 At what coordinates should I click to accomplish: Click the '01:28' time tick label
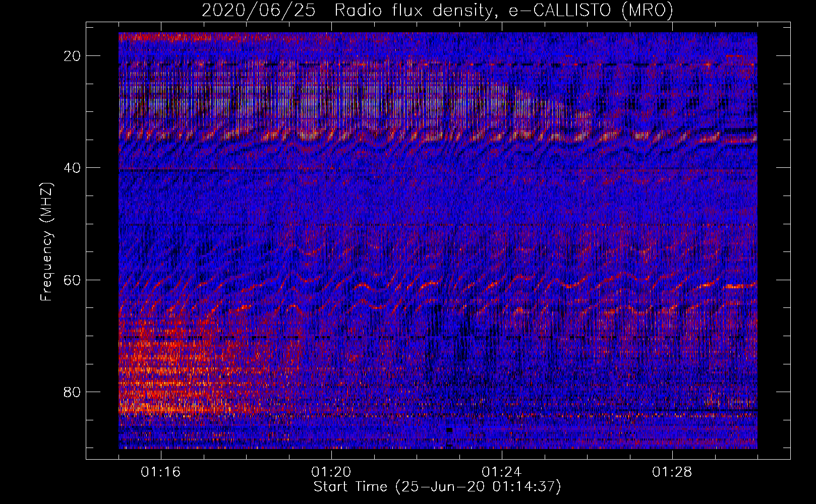click(672, 472)
